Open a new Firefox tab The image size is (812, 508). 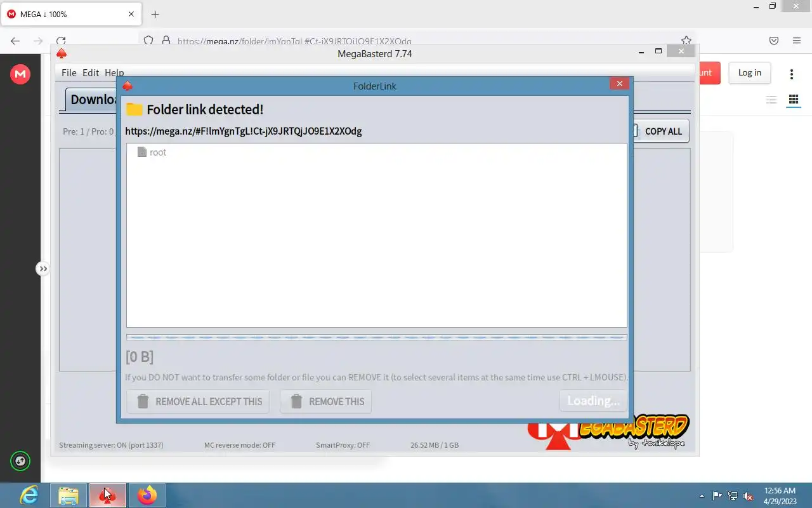[155, 14]
